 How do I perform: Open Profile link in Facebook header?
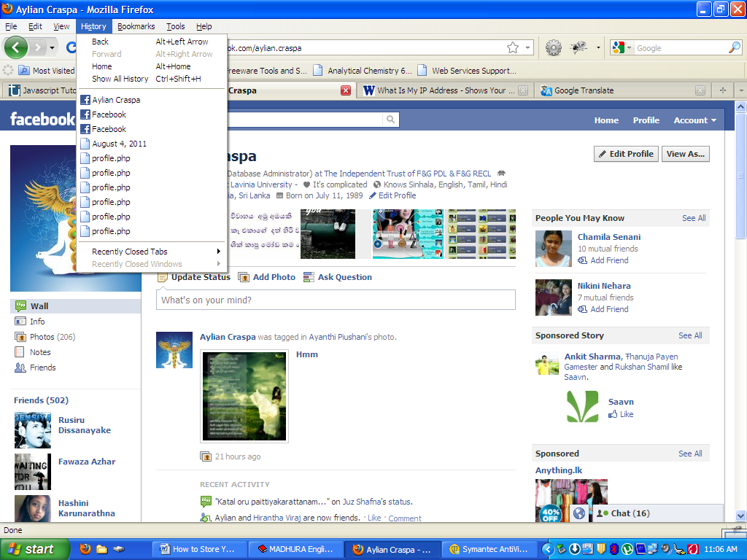646,120
